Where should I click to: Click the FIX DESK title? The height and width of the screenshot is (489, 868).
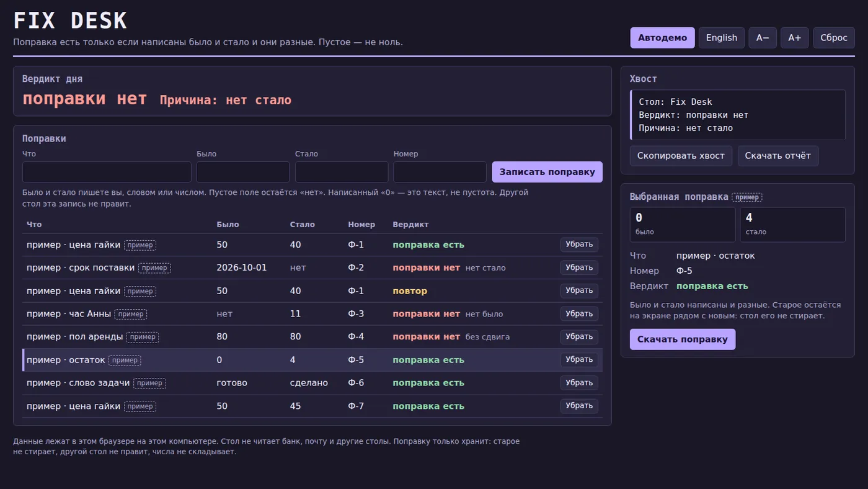point(70,21)
